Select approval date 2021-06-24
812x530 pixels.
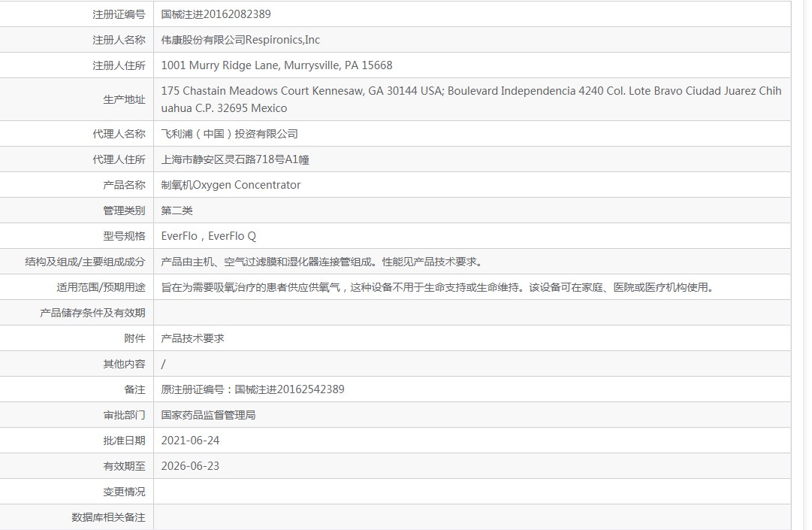[x=190, y=441]
